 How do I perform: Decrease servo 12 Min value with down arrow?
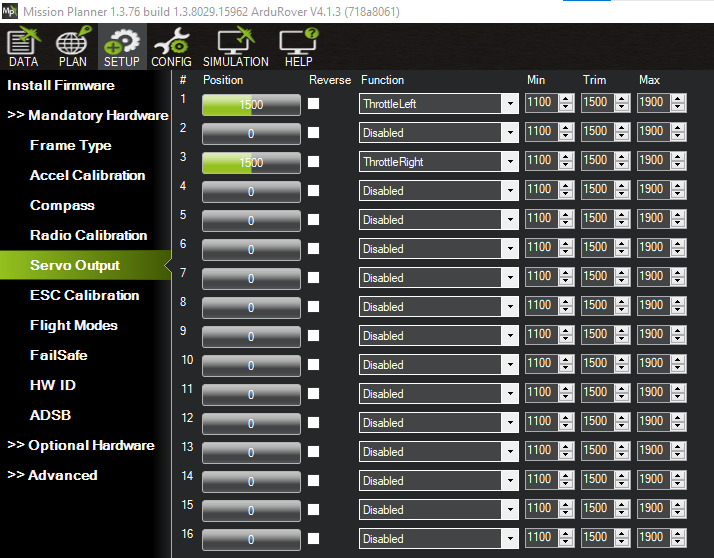click(x=566, y=427)
